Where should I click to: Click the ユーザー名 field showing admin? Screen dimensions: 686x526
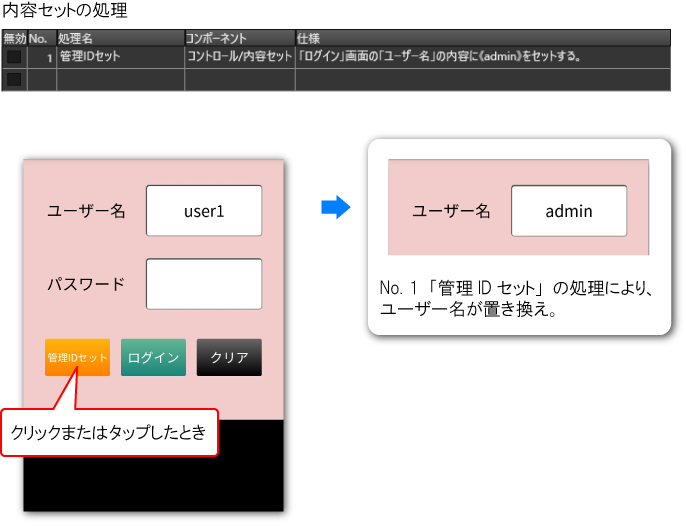point(569,211)
